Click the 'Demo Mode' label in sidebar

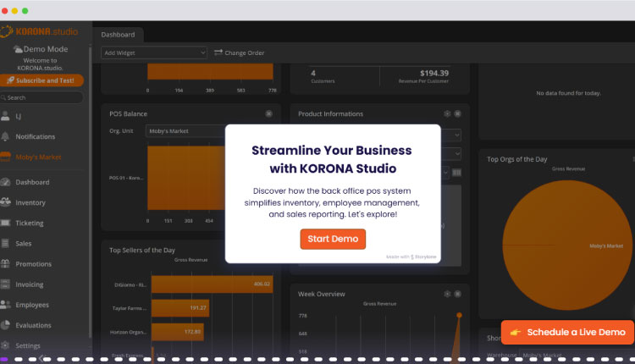tap(46, 49)
